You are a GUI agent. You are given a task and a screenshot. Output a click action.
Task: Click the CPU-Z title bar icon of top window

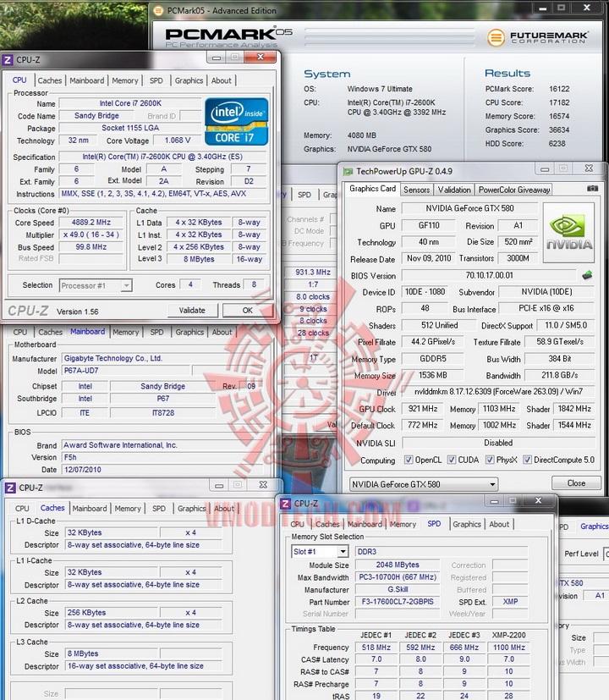tap(8, 59)
